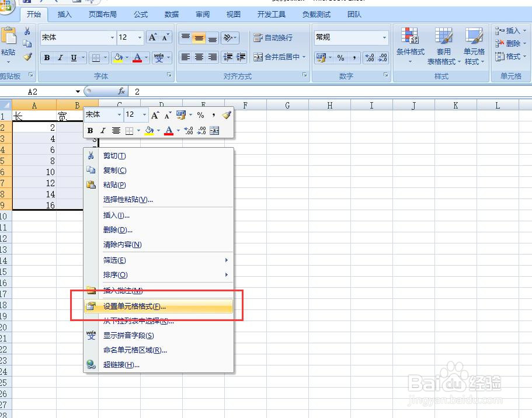Click the red font color swatch
532x418 pixels.
[138, 61]
